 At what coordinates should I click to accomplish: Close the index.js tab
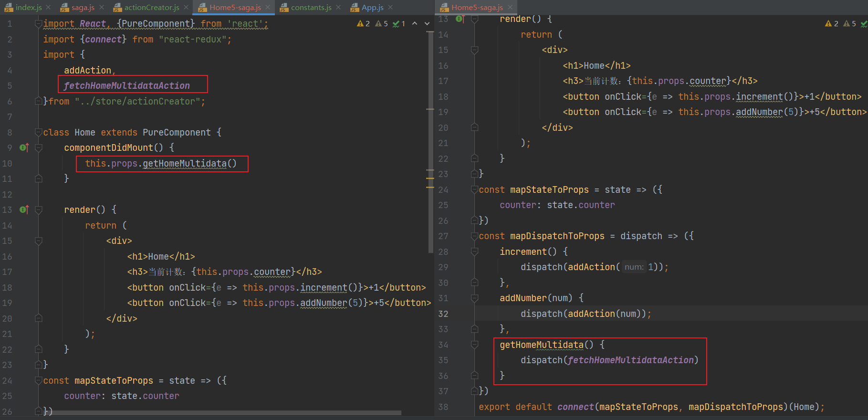pyautogui.click(x=48, y=7)
